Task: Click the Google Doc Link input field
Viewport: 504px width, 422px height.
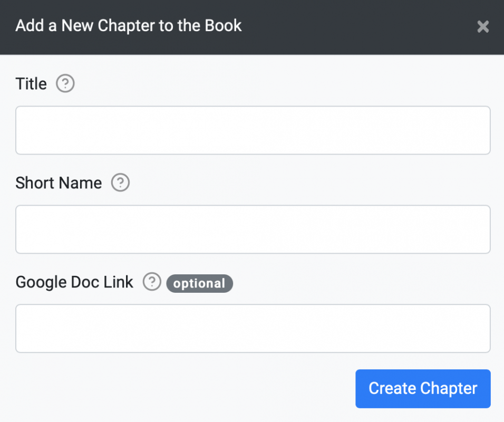Action: point(253,328)
